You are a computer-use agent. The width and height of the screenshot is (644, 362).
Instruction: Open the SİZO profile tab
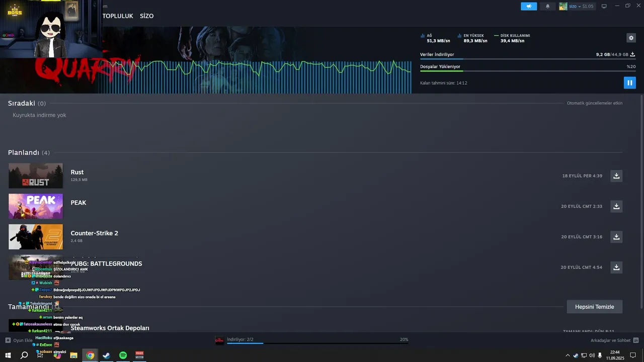coord(146,16)
